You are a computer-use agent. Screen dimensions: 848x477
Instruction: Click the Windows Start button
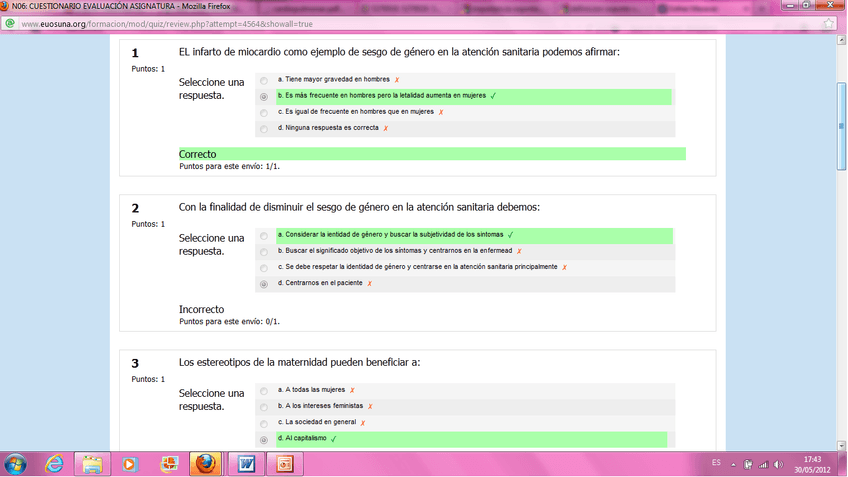(x=15, y=464)
